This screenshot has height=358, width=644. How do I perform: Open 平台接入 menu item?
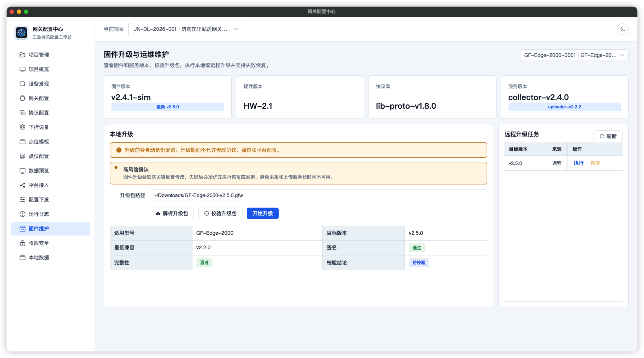point(51,185)
